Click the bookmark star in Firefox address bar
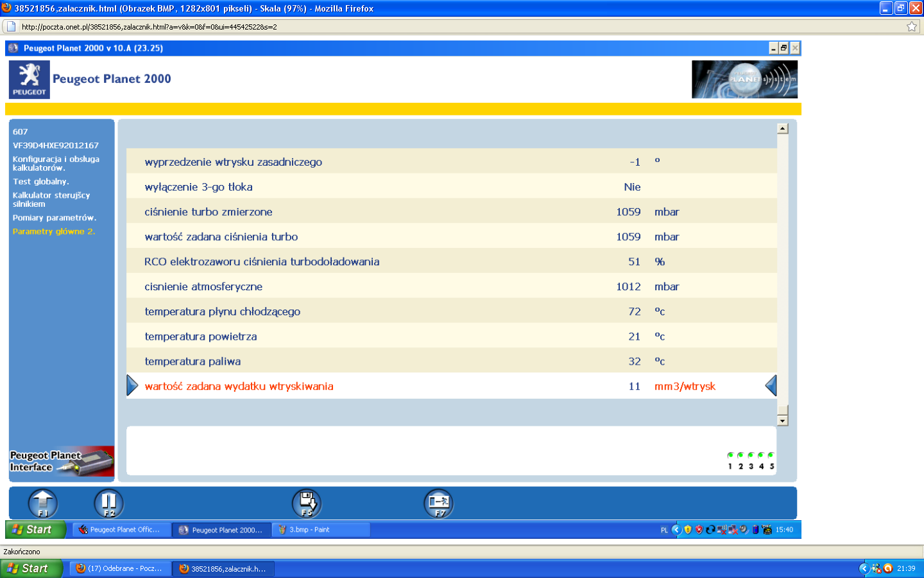924x578 pixels. pos(912,26)
